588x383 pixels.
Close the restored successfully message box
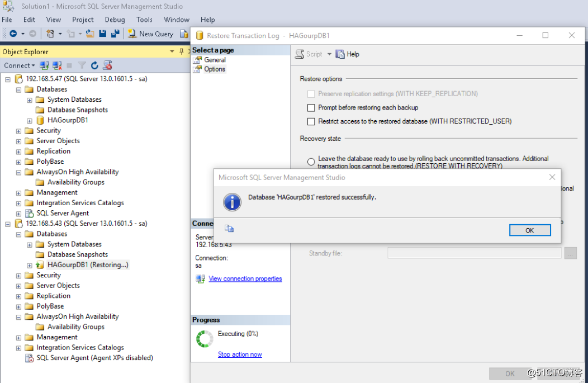point(552,177)
